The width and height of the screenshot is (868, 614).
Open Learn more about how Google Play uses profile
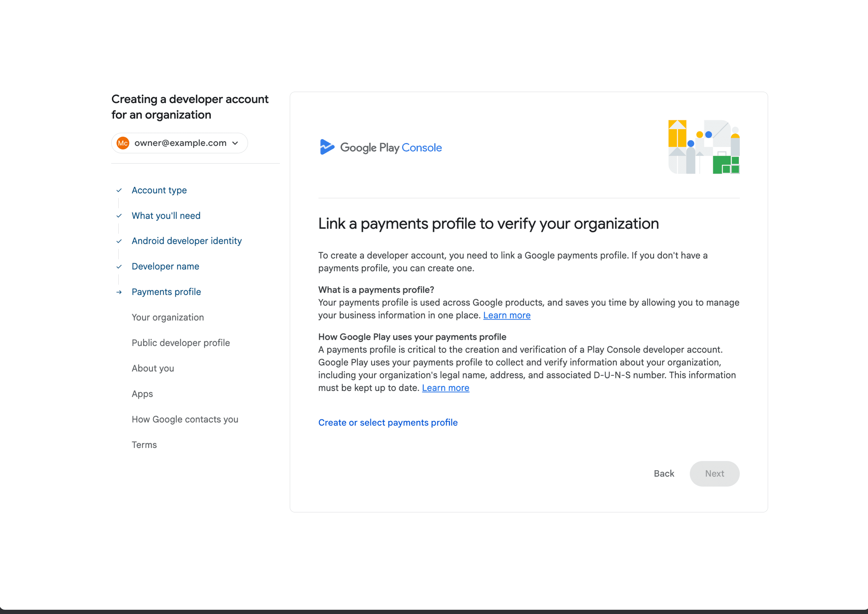pyautogui.click(x=446, y=388)
